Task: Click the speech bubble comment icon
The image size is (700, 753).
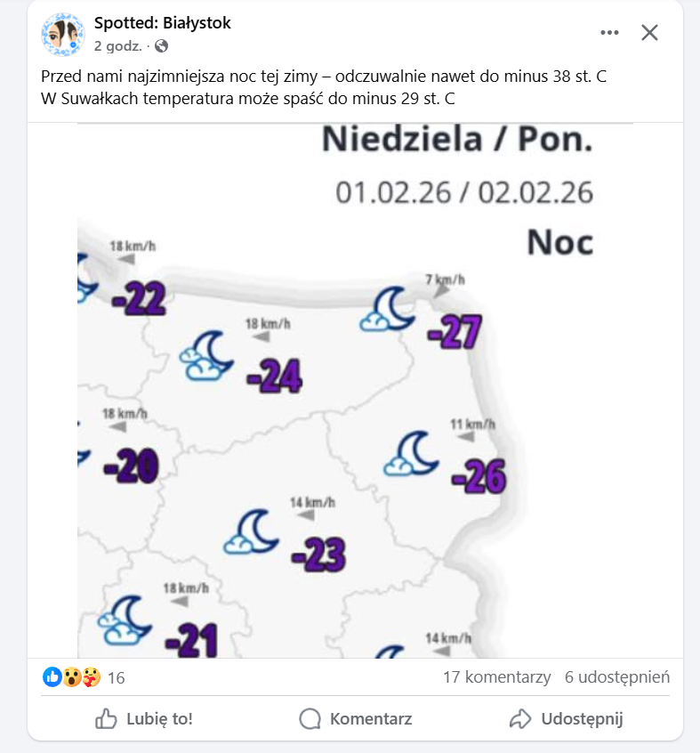Action: click(310, 718)
